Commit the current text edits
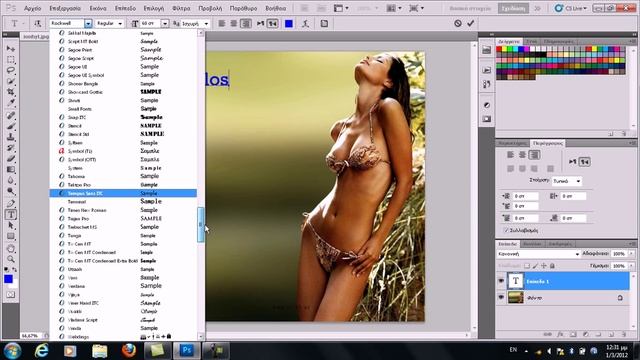The height and width of the screenshot is (360, 640). pos(471,24)
